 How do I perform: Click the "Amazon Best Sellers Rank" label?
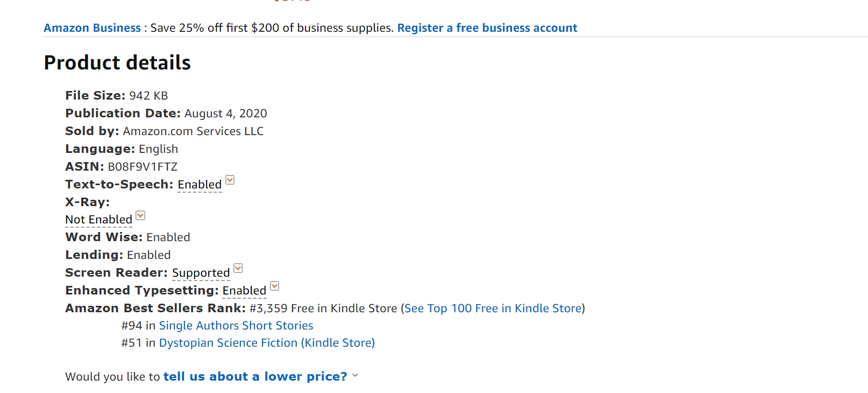155,308
